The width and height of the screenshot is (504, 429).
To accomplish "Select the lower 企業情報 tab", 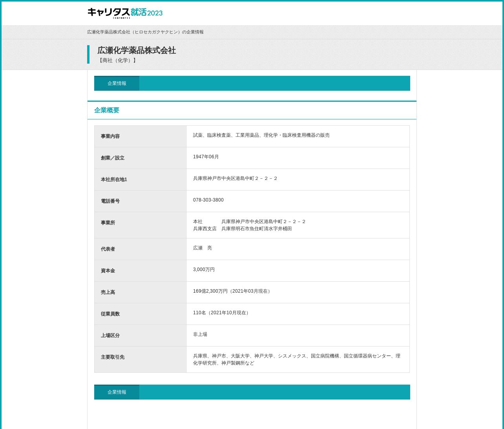I will (117, 392).
